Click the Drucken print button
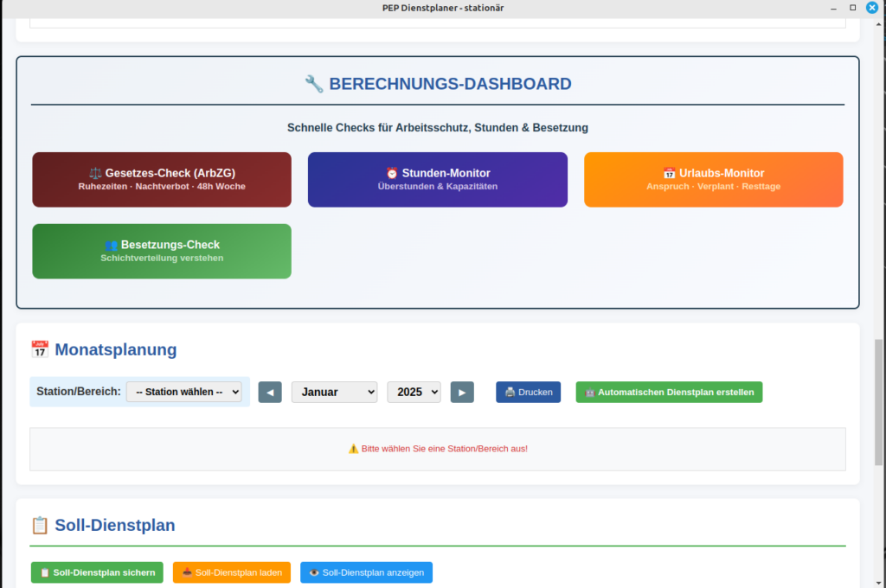Image resolution: width=886 pixels, height=588 pixels. [x=528, y=392]
